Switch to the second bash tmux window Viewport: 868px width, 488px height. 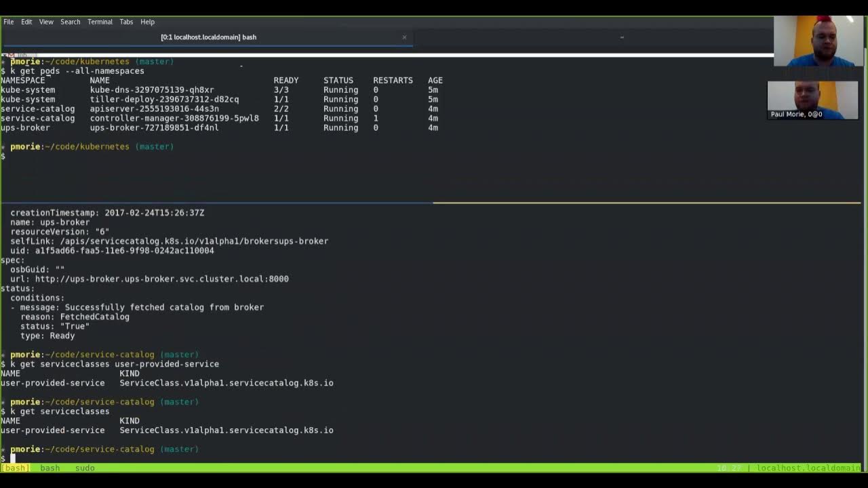pyautogui.click(x=50, y=468)
